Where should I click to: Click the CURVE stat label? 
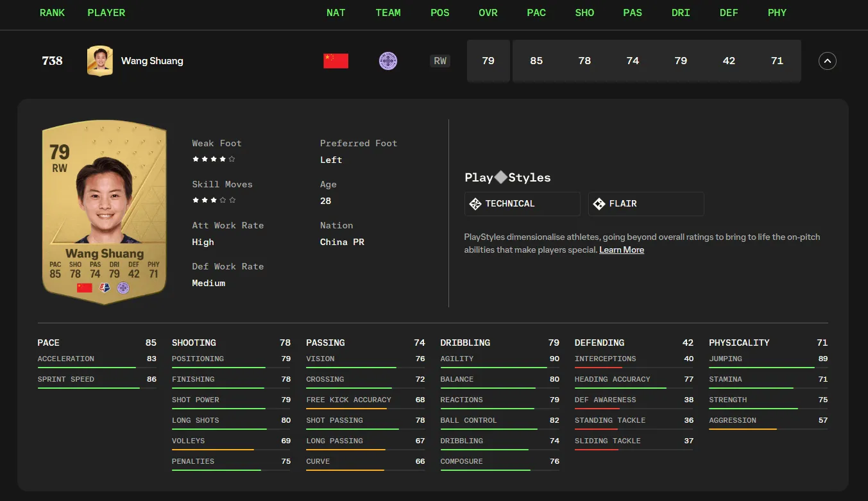(318, 461)
